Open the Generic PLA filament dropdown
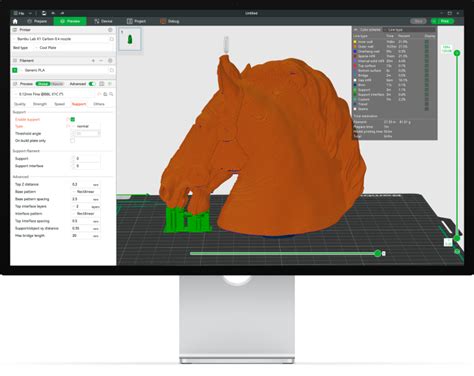This screenshot has height=376, width=474. tap(63, 70)
